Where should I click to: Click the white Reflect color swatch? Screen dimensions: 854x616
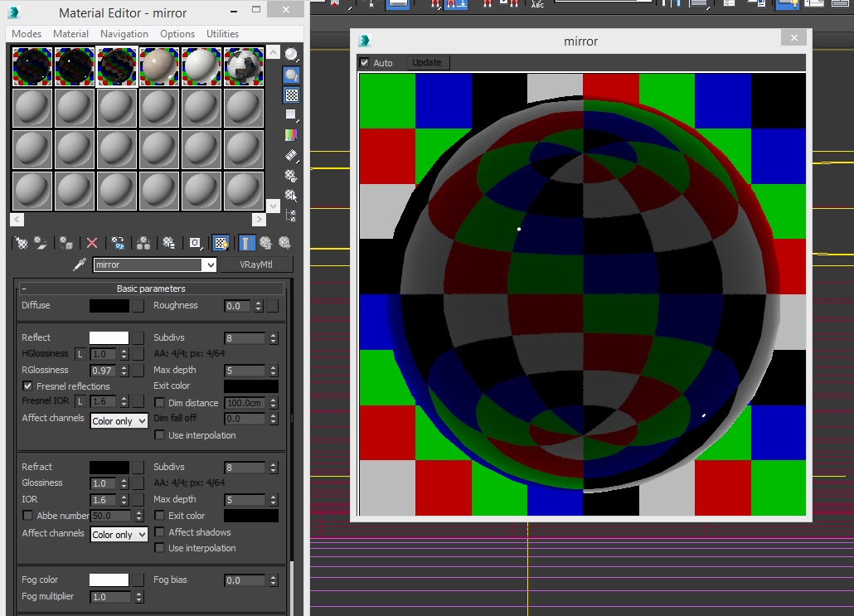coord(109,337)
